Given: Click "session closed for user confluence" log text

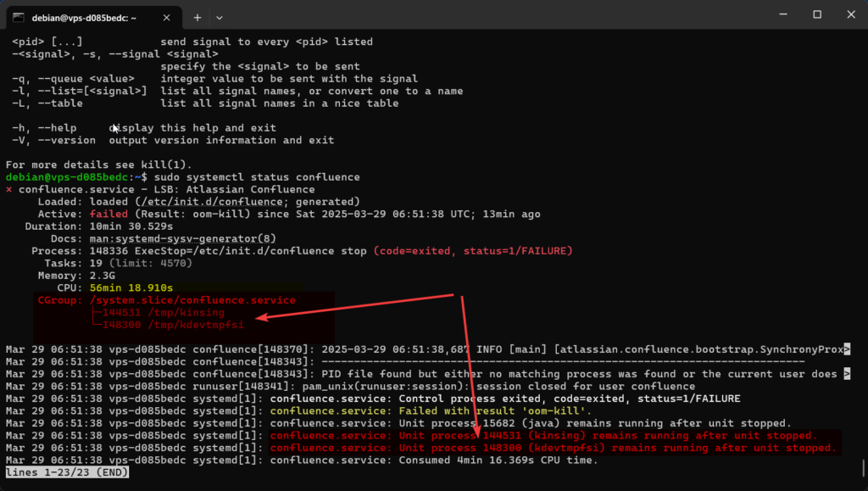Looking at the screenshot, I should pos(586,386).
